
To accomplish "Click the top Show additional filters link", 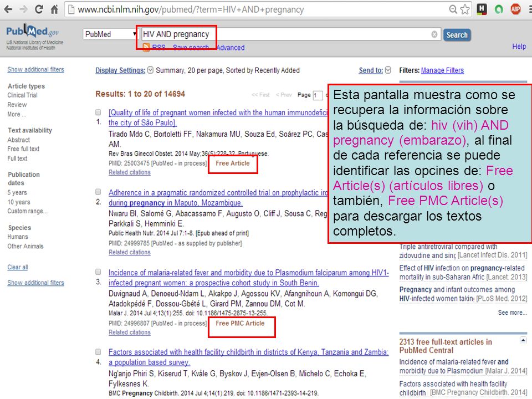I will [x=35, y=69].
